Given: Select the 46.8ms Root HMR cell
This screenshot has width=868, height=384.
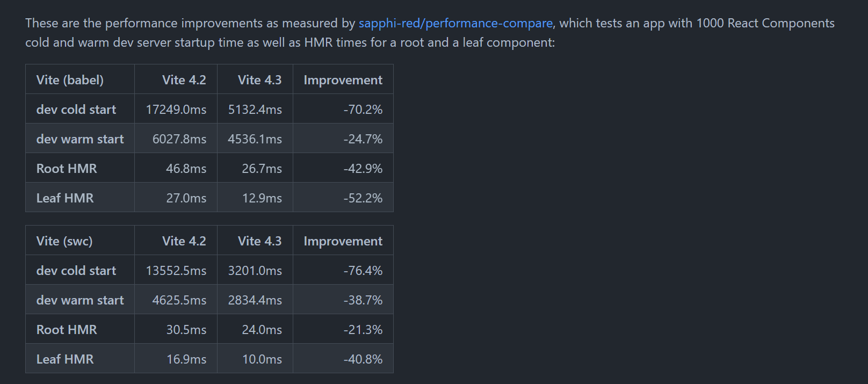Looking at the screenshot, I should 186,169.
